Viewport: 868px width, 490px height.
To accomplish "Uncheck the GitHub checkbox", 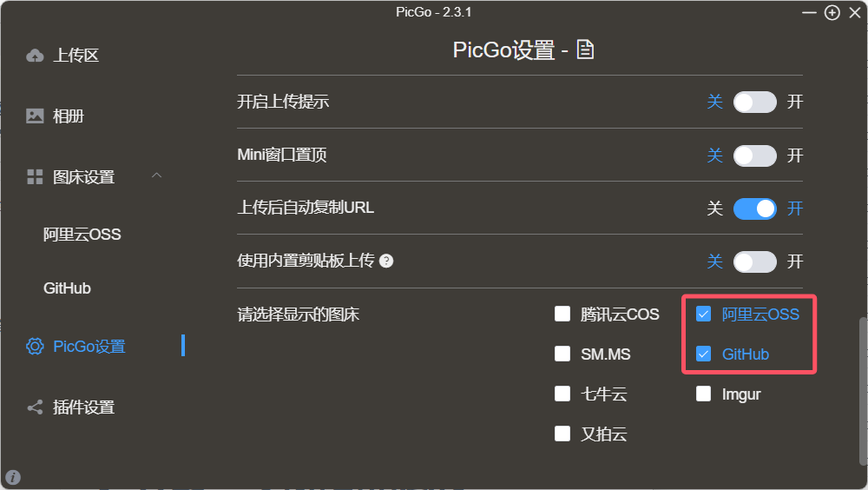I will pyautogui.click(x=703, y=354).
